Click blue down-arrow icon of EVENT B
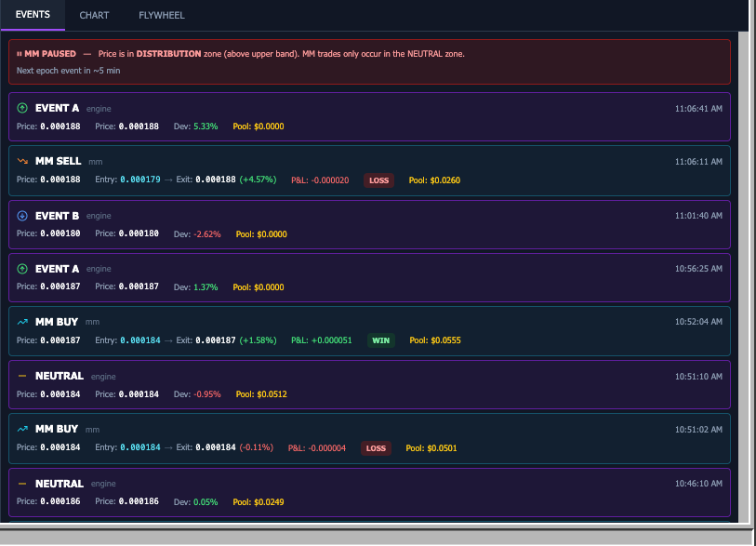 pyautogui.click(x=22, y=216)
